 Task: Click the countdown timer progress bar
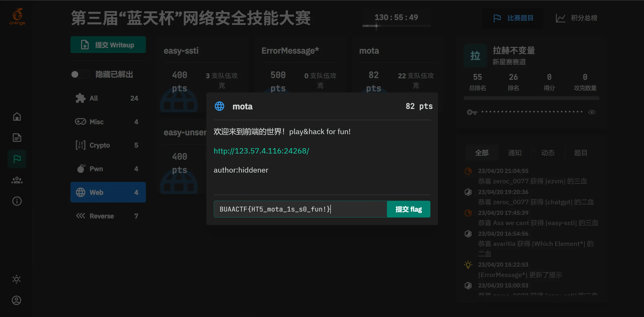pos(396,26)
